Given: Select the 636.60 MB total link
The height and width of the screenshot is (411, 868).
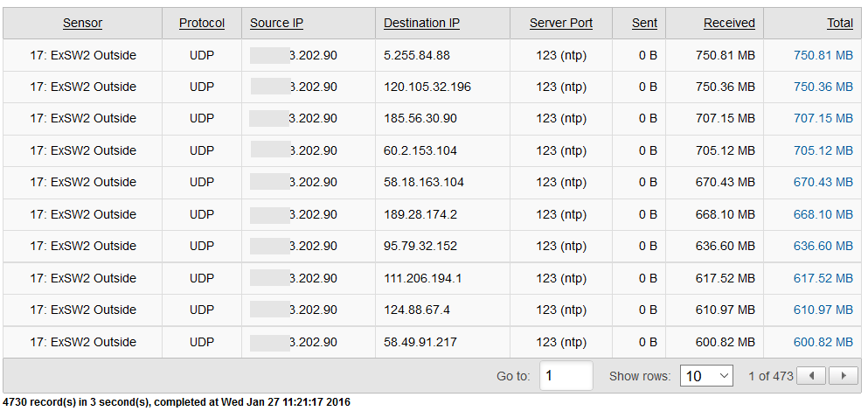Looking at the screenshot, I should tap(823, 246).
